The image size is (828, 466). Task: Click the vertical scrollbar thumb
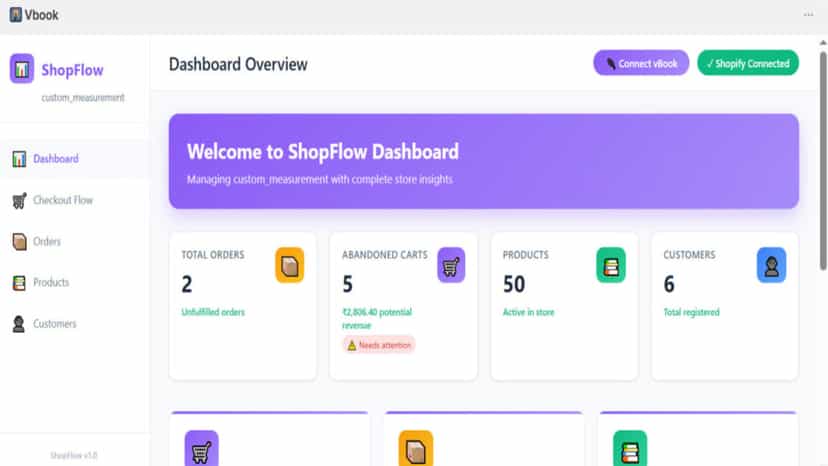[x=823, y=161]
